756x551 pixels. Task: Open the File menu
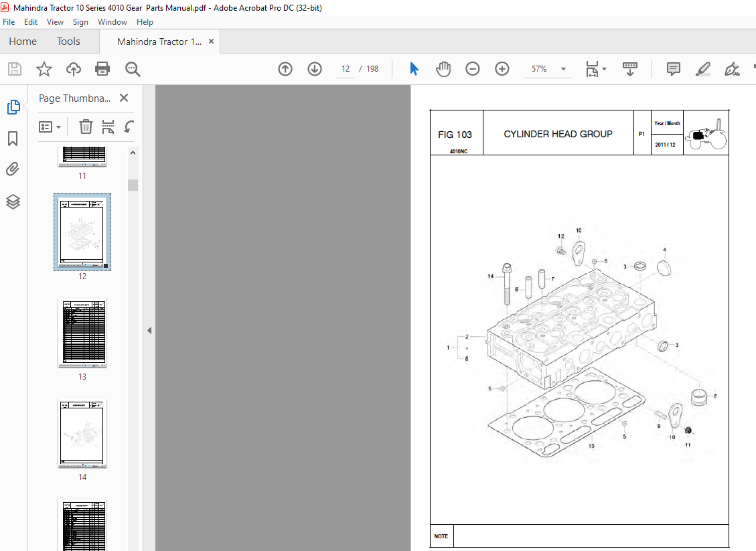(x=9, y=21)
